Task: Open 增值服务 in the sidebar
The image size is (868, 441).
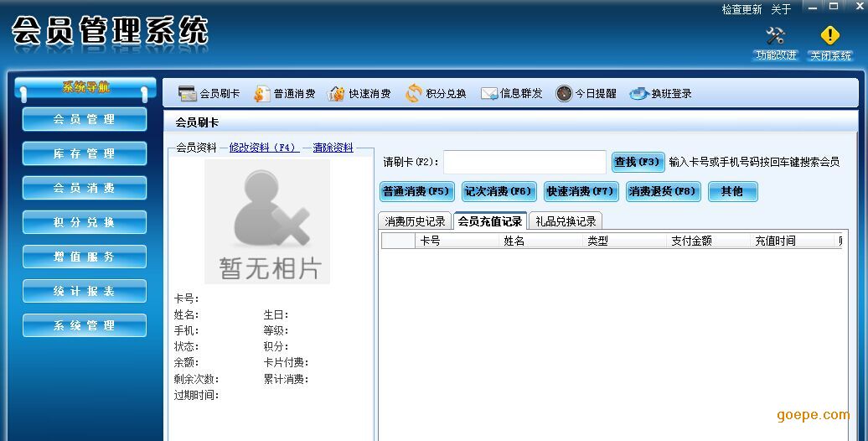Action: click(85, 257)
